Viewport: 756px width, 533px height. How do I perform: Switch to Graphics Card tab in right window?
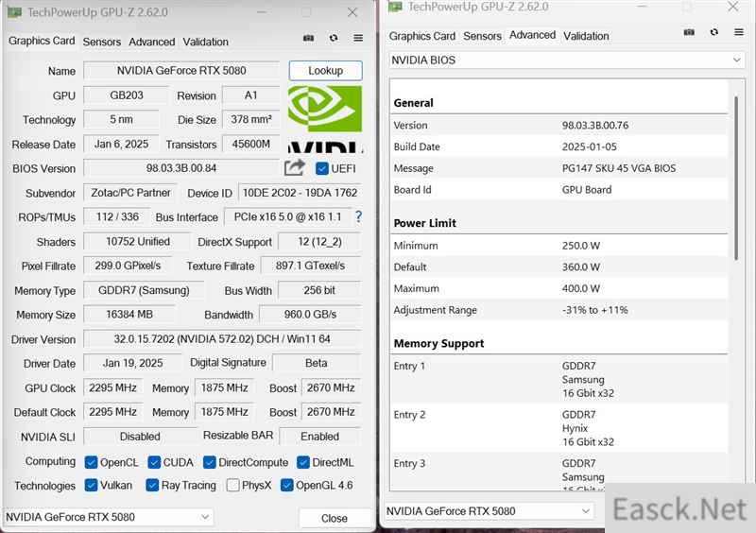tap(421, 36)
